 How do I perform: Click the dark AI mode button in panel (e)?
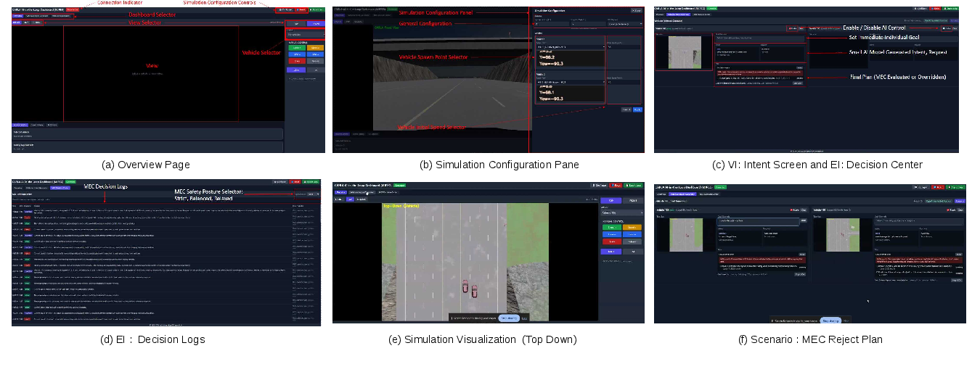pyautogui.click(x=633, y=252)
